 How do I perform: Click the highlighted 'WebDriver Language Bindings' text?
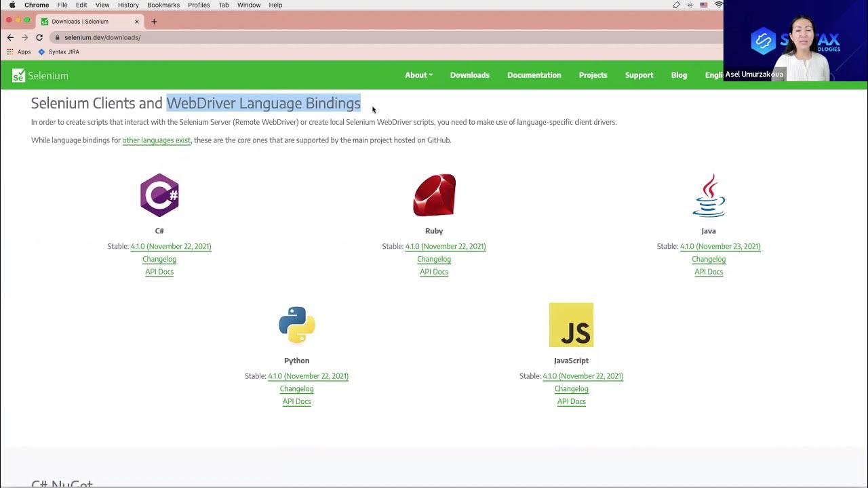[263, 103]
